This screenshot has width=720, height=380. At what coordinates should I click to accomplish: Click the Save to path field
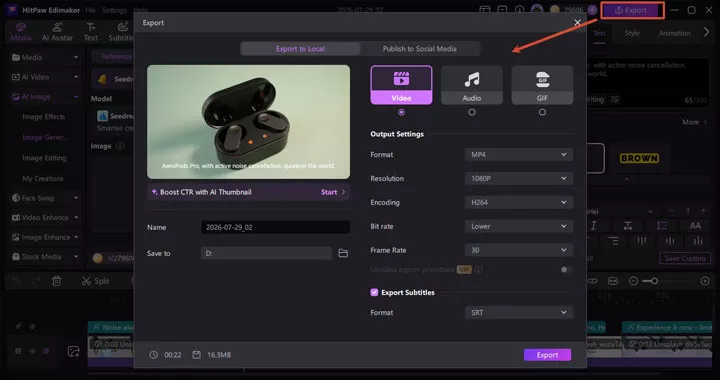[x=266, y=253]
